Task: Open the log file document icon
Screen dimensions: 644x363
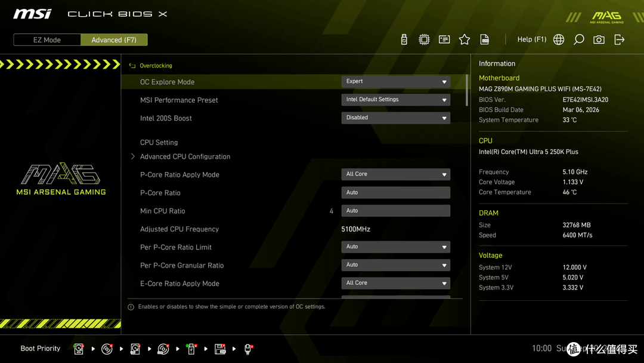Action: (x=485, y=39)
